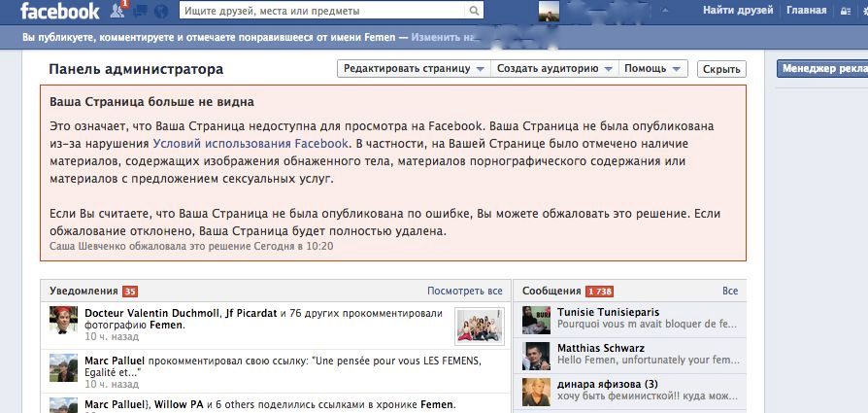Click Marc Palluel avatar in comment notification
Viewport: 868px width, 413px height.
(x=63, y=367)
